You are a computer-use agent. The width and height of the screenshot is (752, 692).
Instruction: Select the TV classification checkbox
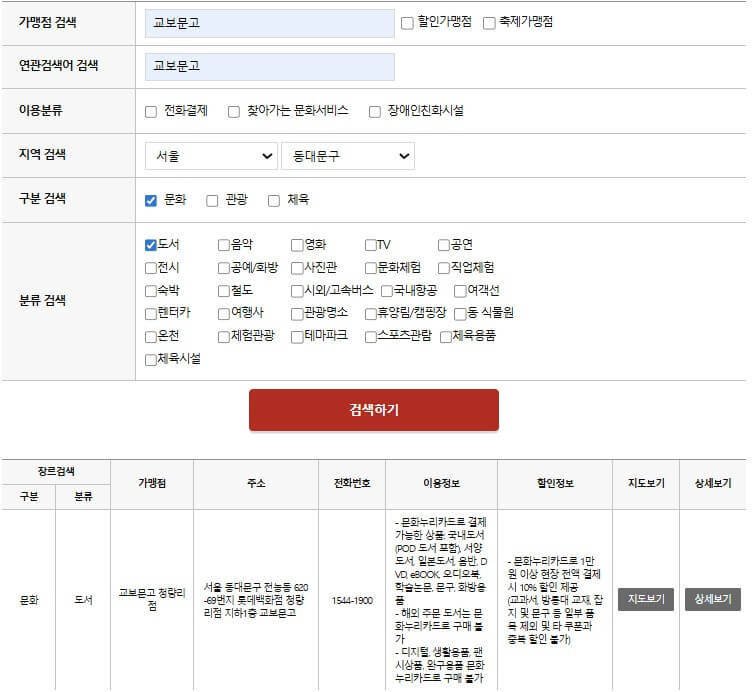pyautogui.click(x=371, y=245)
